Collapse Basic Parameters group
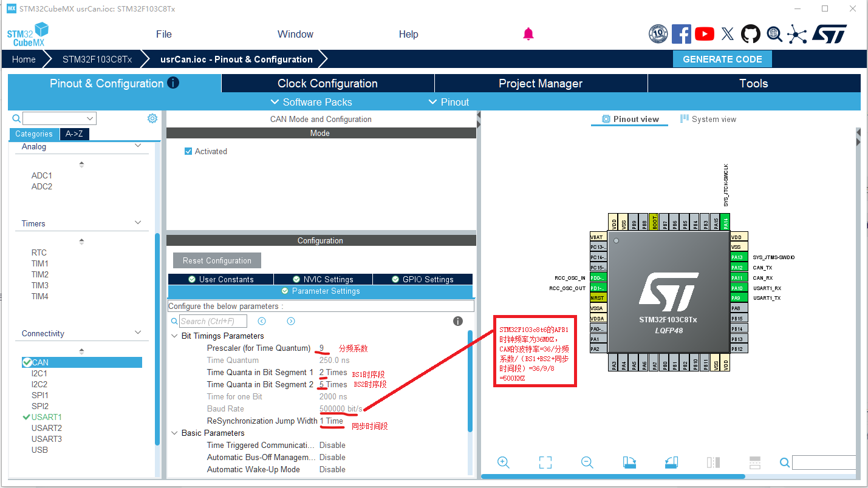 pyautogui.click(x=174, y=433)
